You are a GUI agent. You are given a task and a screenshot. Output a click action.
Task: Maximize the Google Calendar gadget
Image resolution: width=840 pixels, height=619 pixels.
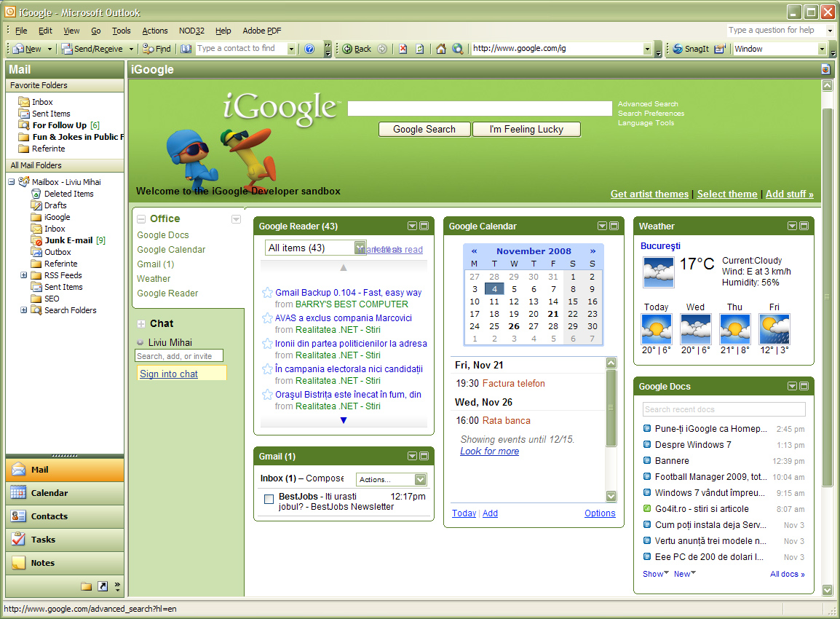pyautogui.click(x=614, y=226)
